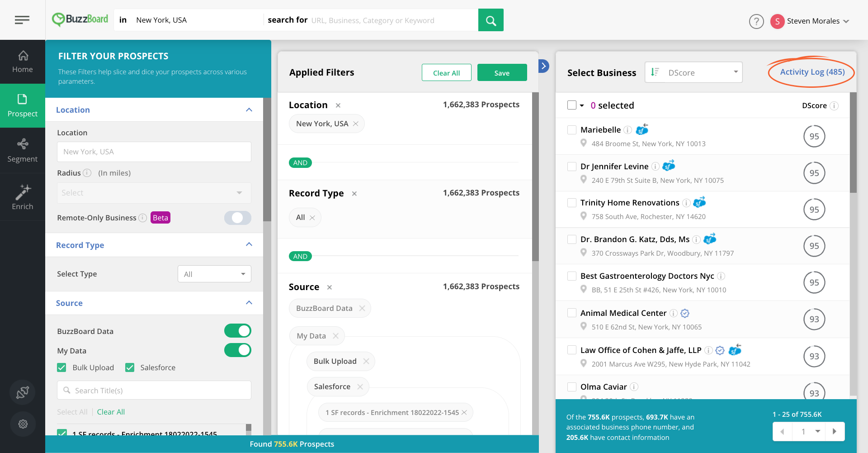The image size is (868, 453).
Task: Click info icon next to Olma Caviar
Action: (x=634, y=386)
